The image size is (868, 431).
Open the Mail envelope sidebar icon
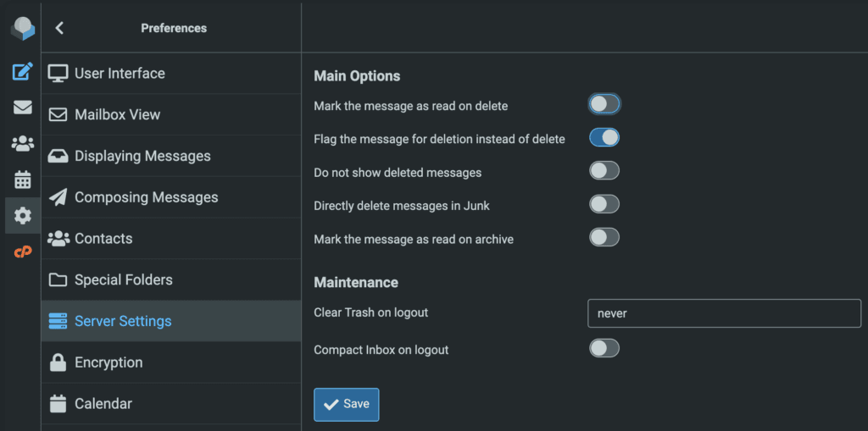tap(23, 108)
